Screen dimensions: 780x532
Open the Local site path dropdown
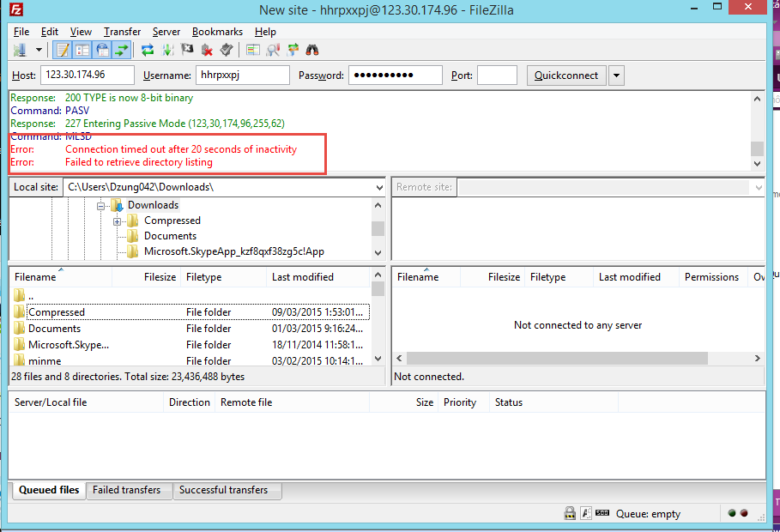(x=379, y=188)
